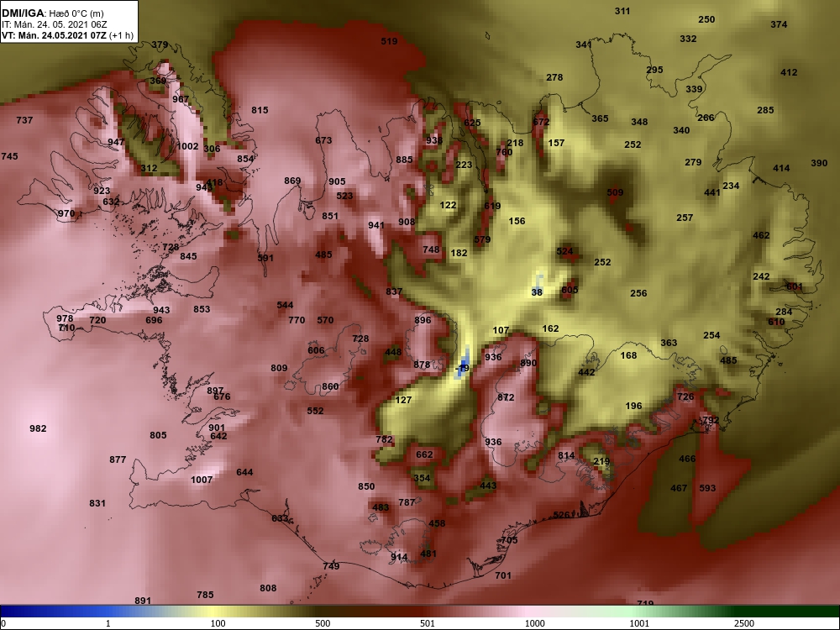The height and width of the screenshot is (630, 840).
Task: Click the map value '808'
Action: tap(269, 588)
